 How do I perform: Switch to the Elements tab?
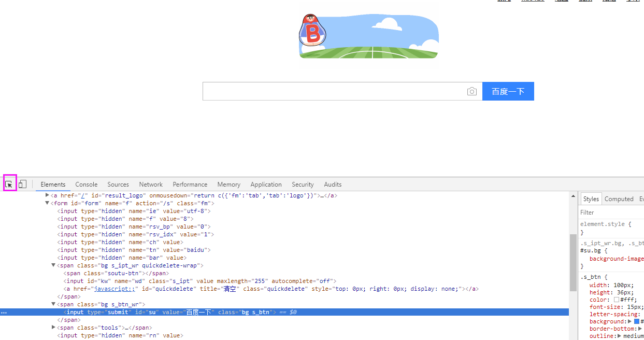[x=53, y=185]
